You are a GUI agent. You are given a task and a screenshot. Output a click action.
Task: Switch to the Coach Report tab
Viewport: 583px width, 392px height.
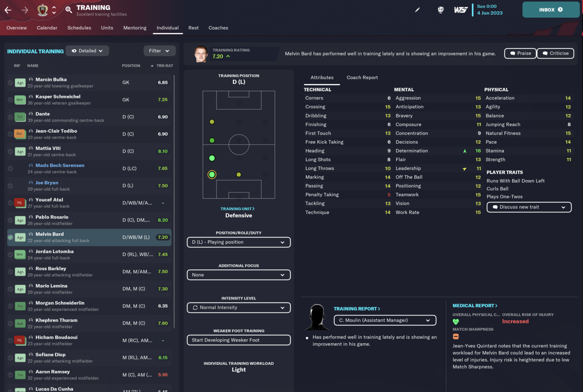point(362,77)
